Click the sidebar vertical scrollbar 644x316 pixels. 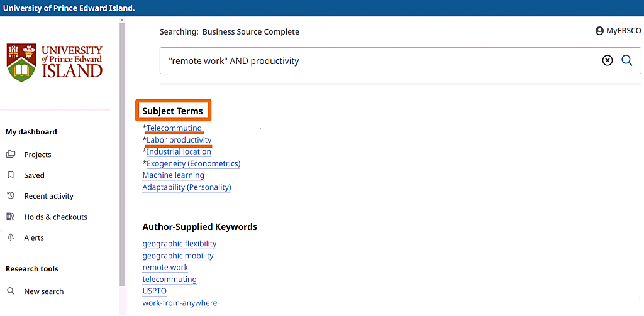click(121, 163)
